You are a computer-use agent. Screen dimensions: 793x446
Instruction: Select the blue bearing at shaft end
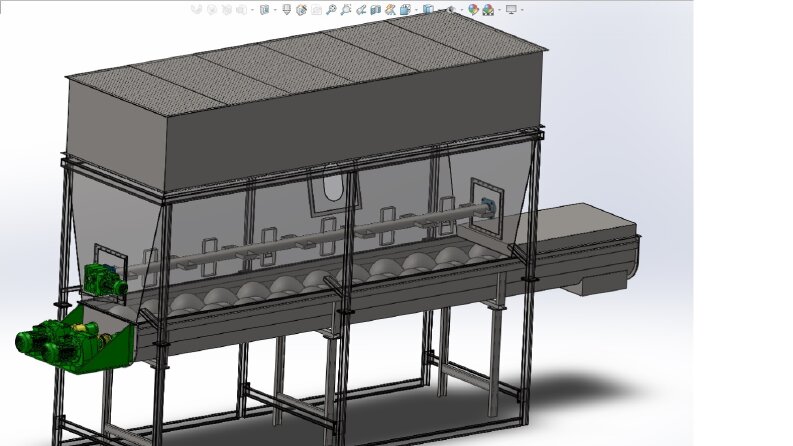(490, 206)
